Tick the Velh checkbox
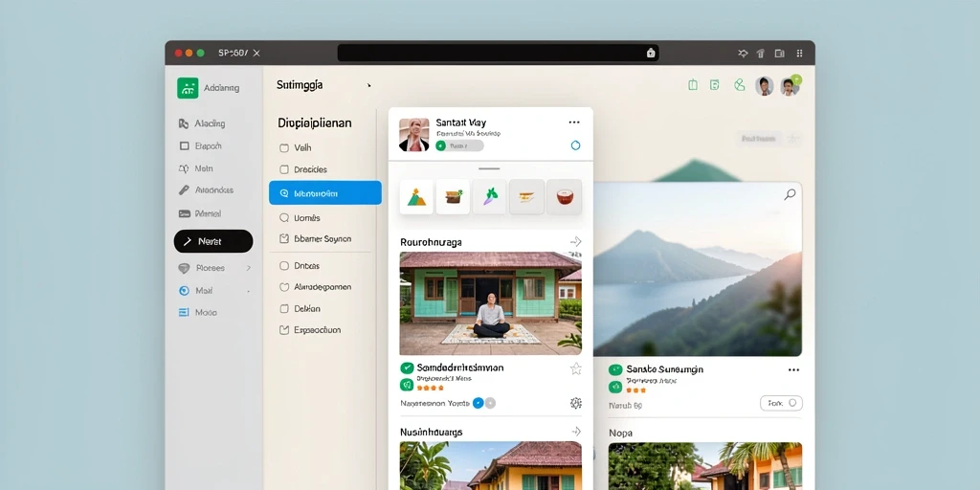Screen dimensions: 980x490 283,148
